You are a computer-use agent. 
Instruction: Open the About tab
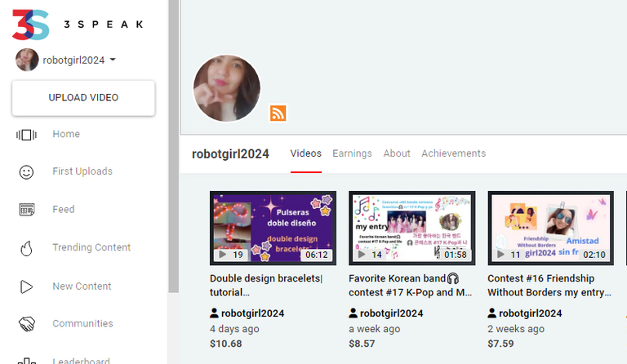397,153
